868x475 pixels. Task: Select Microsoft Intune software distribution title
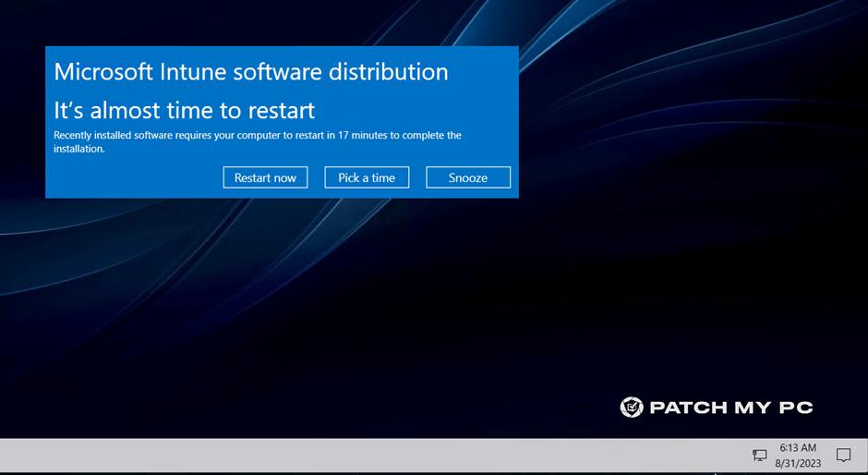(x=251, y=72)
